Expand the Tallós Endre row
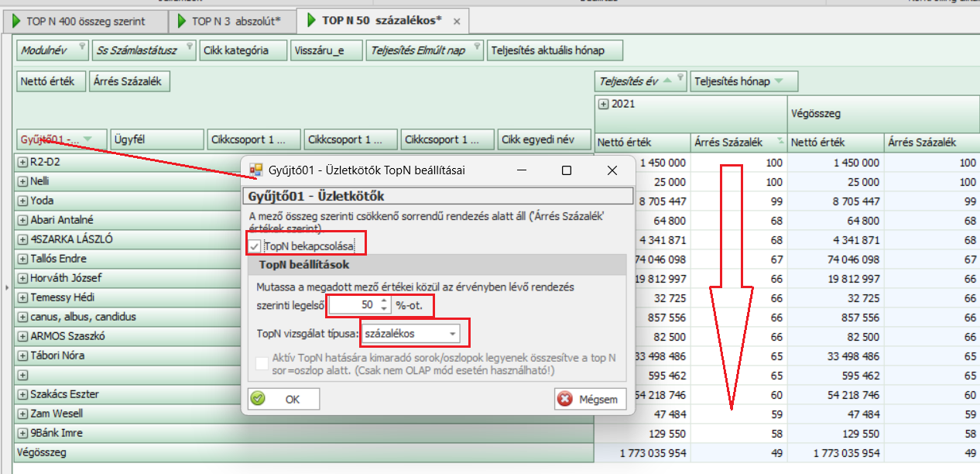Image resolution: width=980 pixels, height=474 pixels. point(22,259)
